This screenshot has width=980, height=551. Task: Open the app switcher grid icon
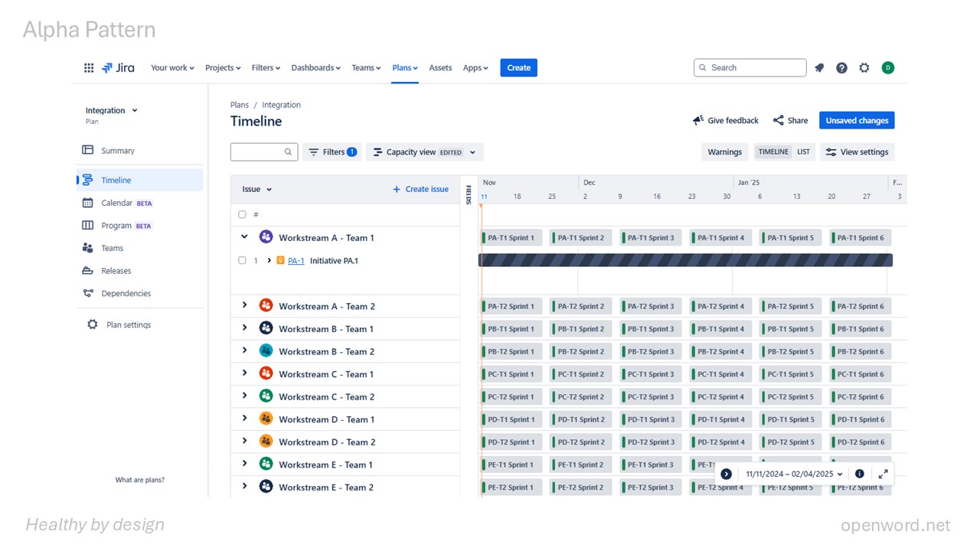point(89,67)
